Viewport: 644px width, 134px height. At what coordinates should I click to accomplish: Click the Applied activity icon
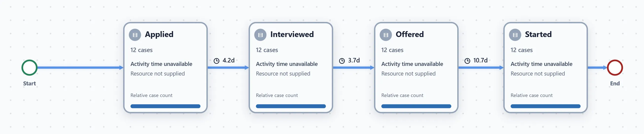(x=135, y=35)
